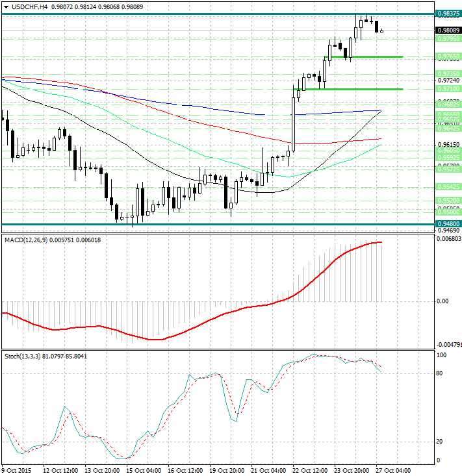Select the 0.97950 price level label
The image size is (462, 476).
coord(448,39)
